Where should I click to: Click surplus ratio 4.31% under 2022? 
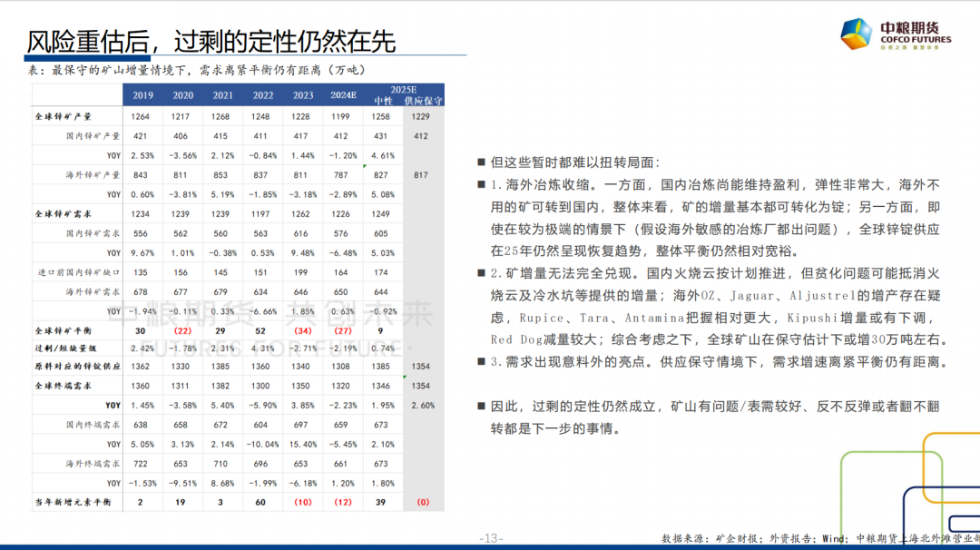(262, 349)
